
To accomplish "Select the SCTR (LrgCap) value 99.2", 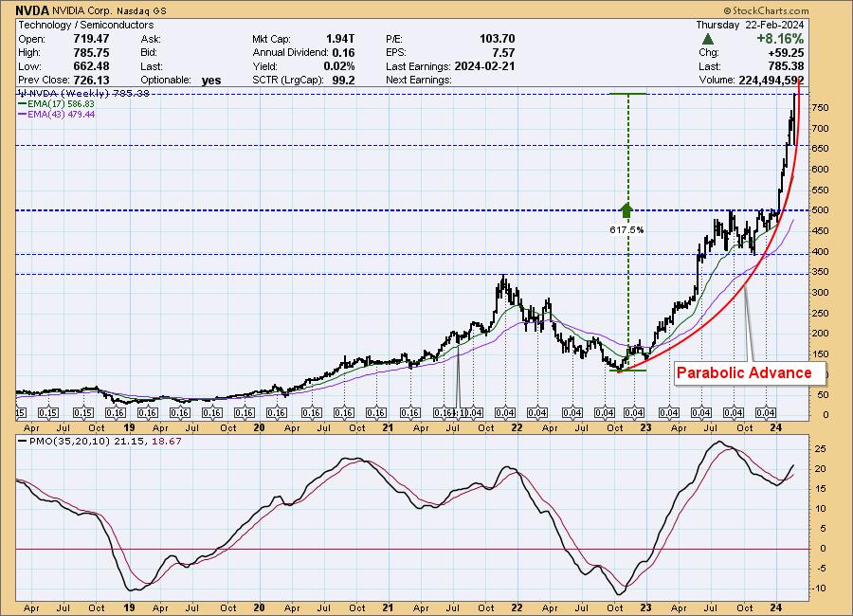I will [x=343, y=80].
